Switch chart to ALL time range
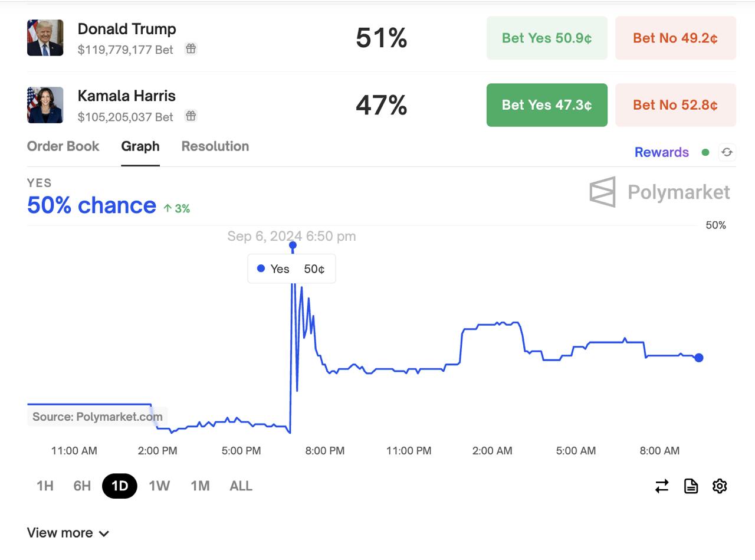Screen dimensions: 755x560 click(241, 486)
